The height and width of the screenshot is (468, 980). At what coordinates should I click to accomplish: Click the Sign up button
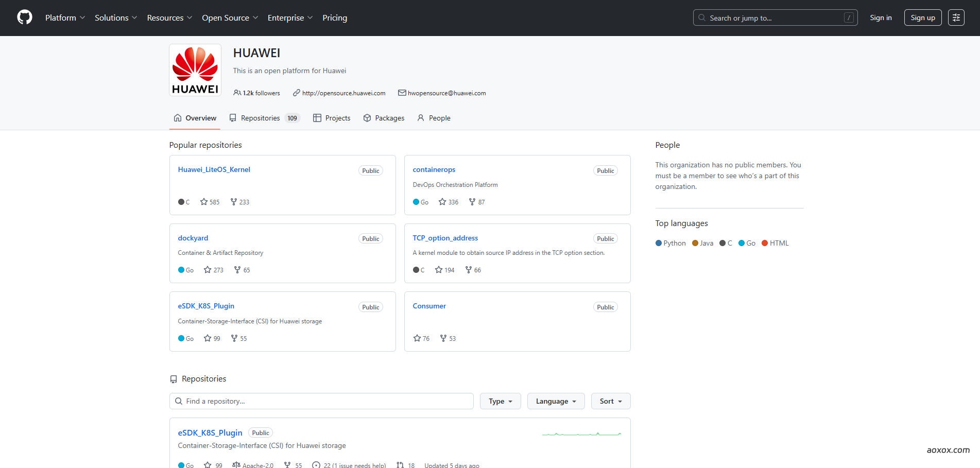(x=922, y=18)
